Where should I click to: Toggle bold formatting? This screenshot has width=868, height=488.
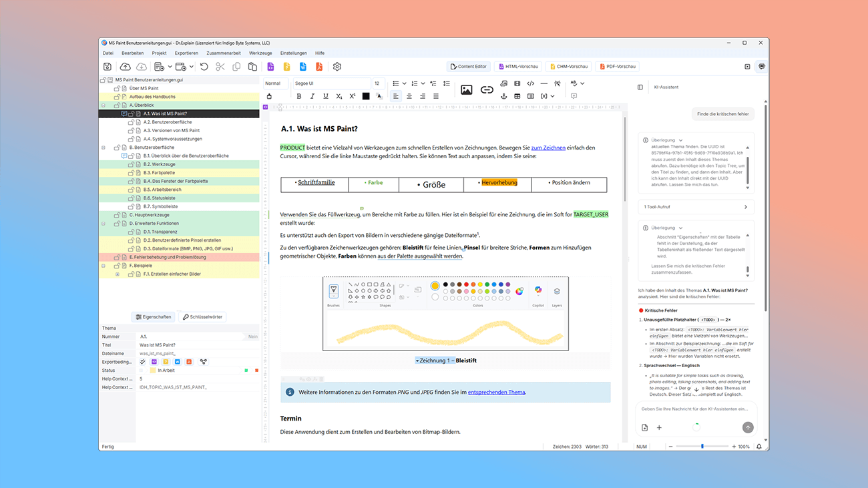click(298, 96)
